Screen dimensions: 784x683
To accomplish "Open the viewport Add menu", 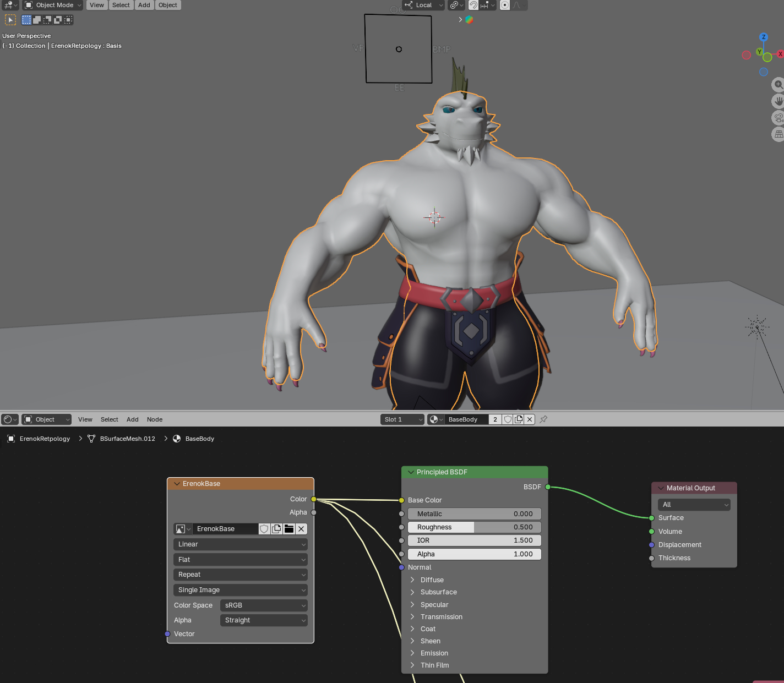I will (144, 5).
